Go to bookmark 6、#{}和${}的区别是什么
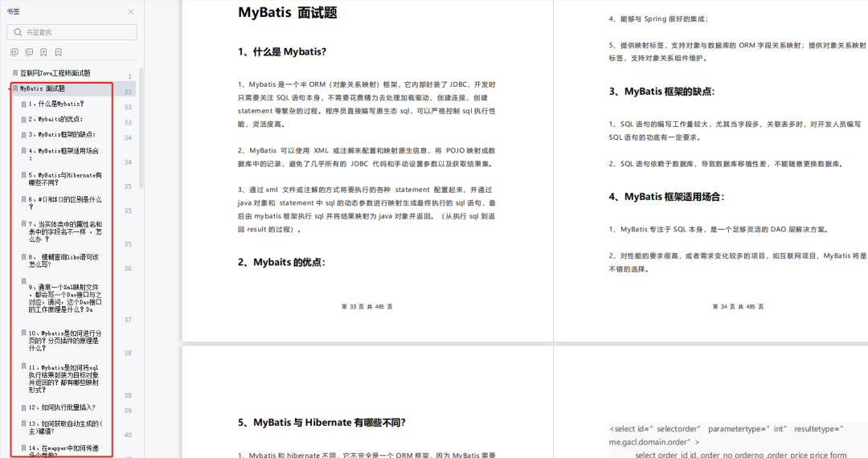Screen dimensions: 868x458 (65, 203)
